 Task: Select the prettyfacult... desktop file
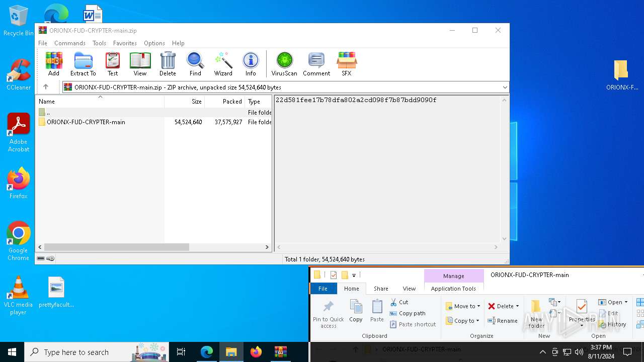click(x=56, y=292)
